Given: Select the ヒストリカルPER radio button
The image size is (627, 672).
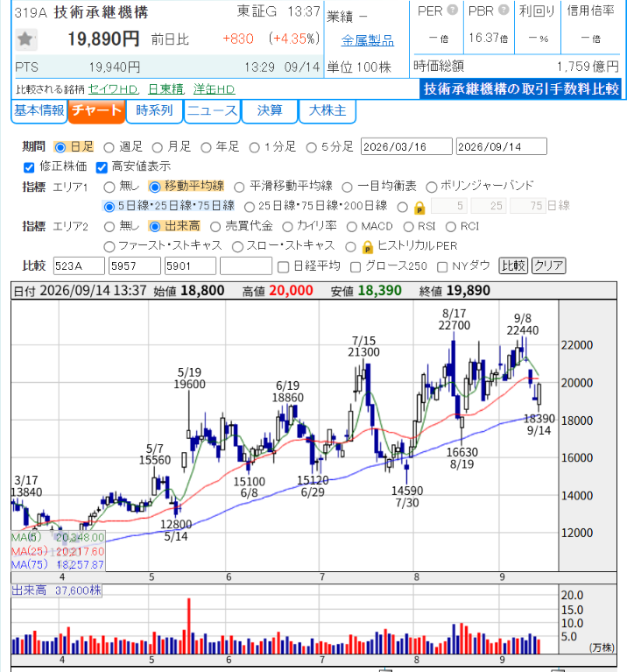Looking at the screenshot, I should click(x=350, y=246).
